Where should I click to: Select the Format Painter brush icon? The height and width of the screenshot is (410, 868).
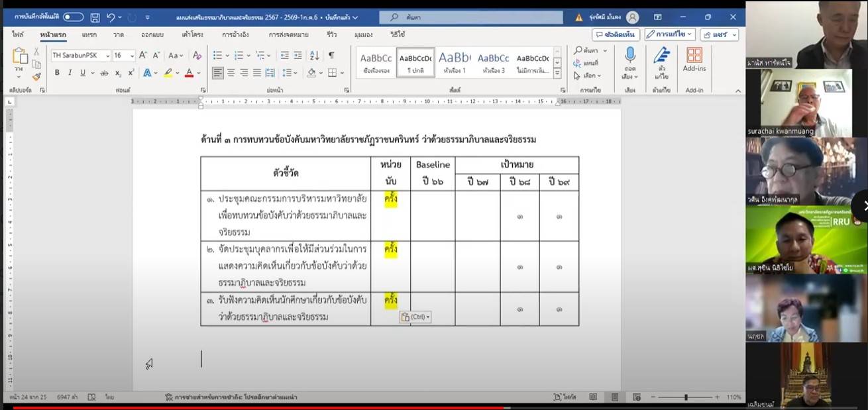click(36, 76)
